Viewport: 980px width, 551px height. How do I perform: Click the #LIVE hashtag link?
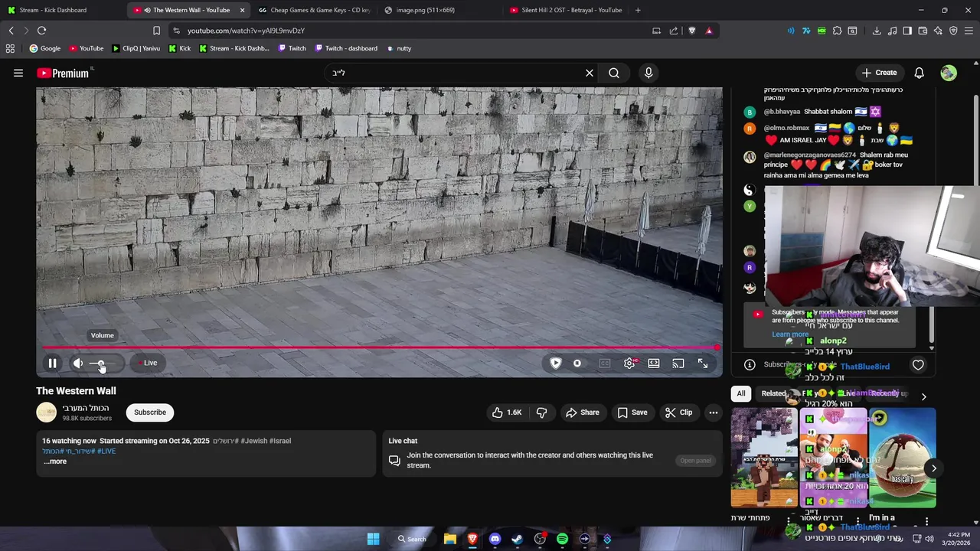tap(105, 452)
